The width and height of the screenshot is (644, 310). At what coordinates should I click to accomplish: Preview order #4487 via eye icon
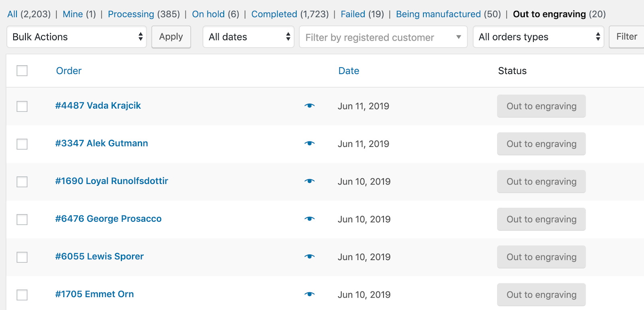point(310,106)
